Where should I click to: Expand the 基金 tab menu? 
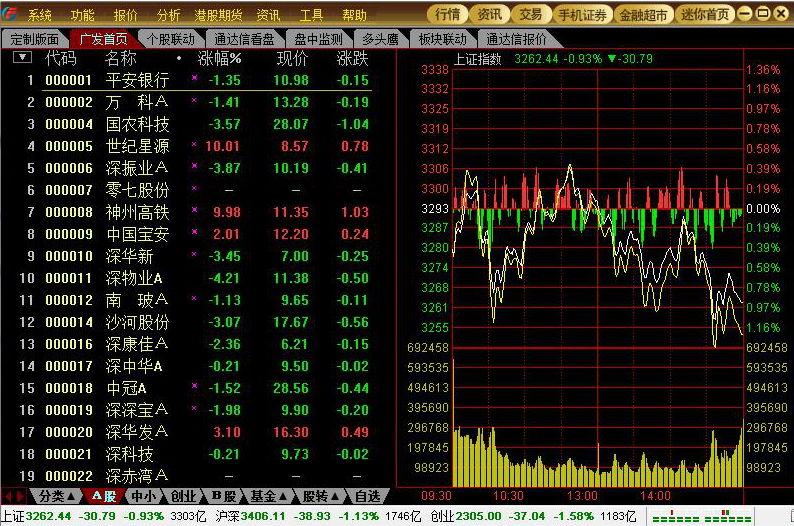tap(269, 496)
